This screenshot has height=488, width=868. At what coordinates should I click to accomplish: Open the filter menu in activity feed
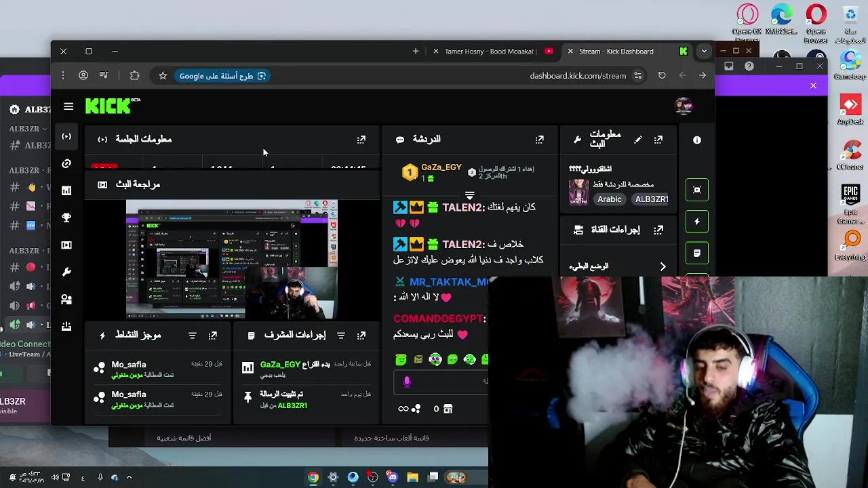192,335
